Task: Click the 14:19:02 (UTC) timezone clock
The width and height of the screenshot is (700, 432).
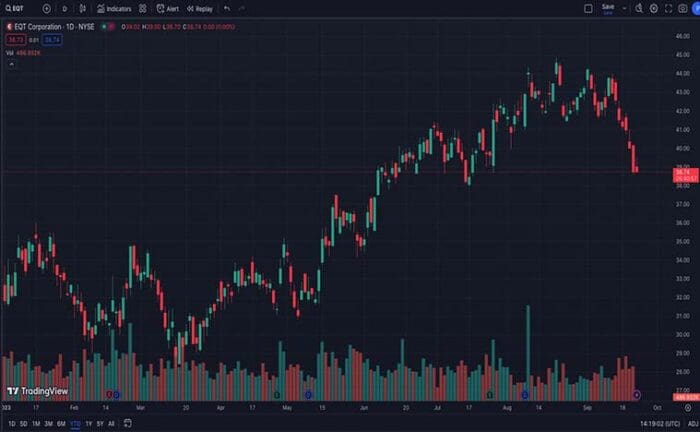Action: (x=660, y=424)
